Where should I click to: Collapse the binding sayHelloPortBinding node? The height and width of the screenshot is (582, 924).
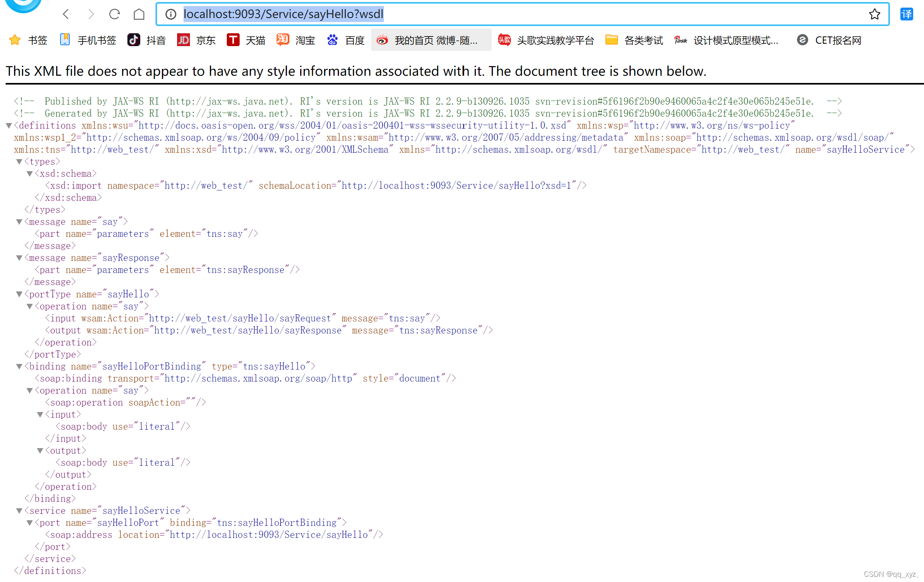pos(19,367)
